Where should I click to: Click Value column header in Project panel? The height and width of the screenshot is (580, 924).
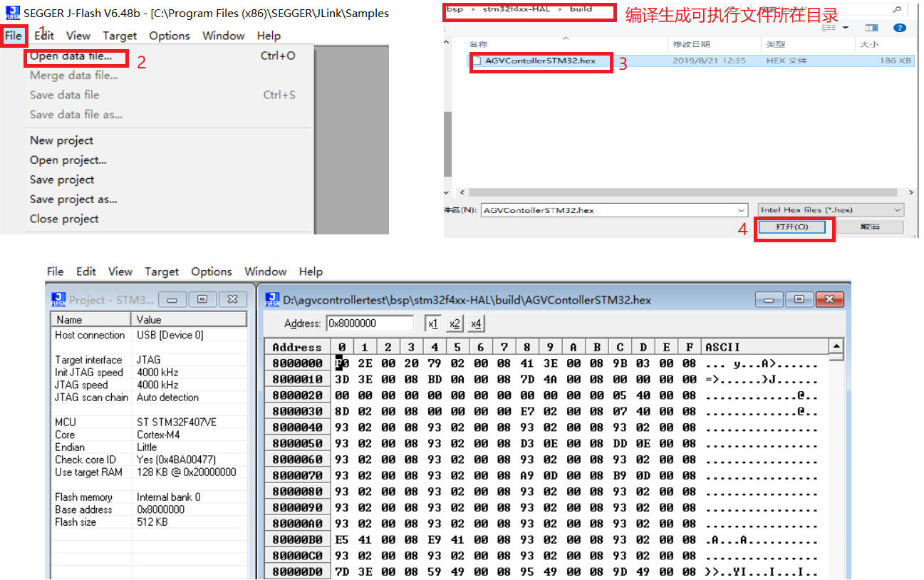(190, 320)
